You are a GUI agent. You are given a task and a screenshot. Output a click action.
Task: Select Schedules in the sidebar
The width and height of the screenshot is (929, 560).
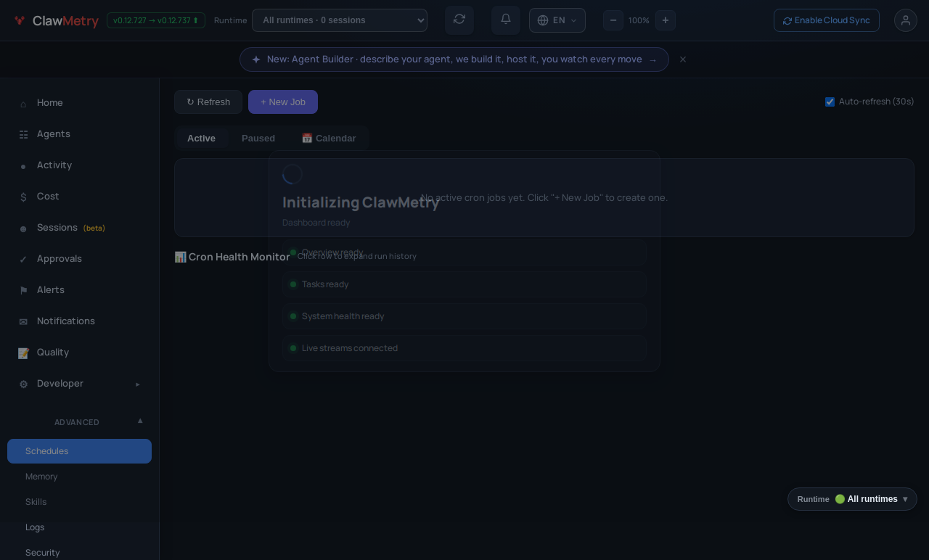pos(80,451)
